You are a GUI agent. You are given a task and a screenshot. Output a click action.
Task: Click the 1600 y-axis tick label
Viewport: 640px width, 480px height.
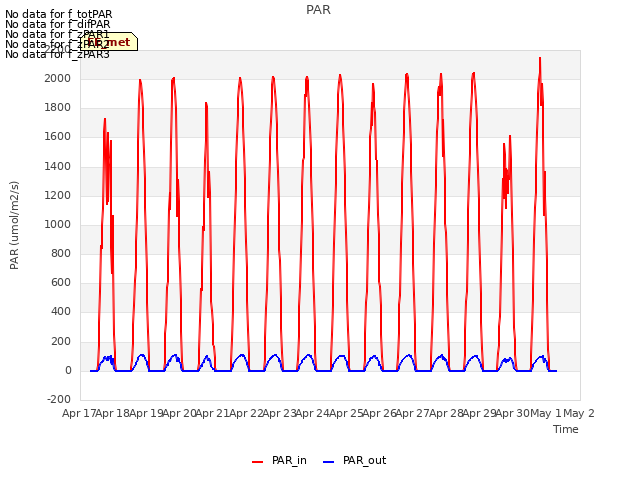(58, 137)
